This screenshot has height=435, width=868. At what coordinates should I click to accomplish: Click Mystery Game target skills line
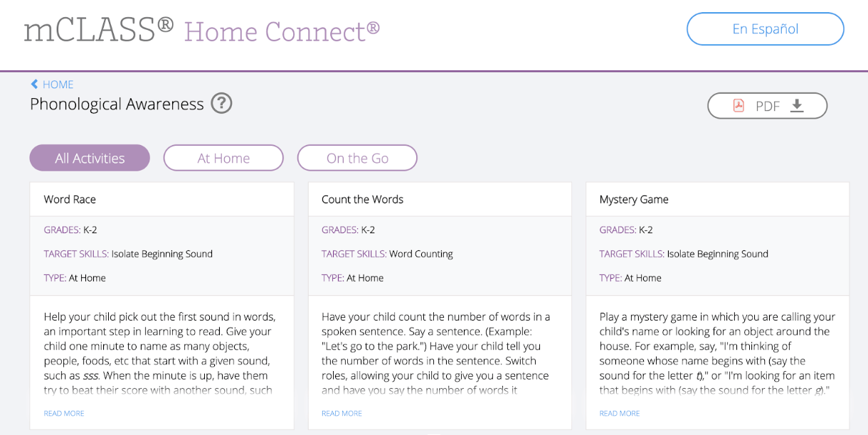tap(684, 254)
